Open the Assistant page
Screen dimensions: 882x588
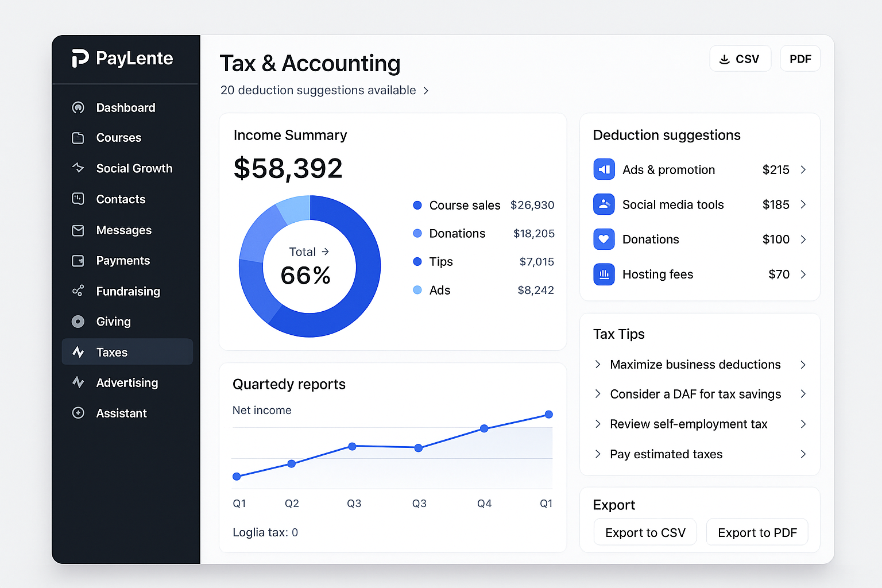tap(127, 413)
